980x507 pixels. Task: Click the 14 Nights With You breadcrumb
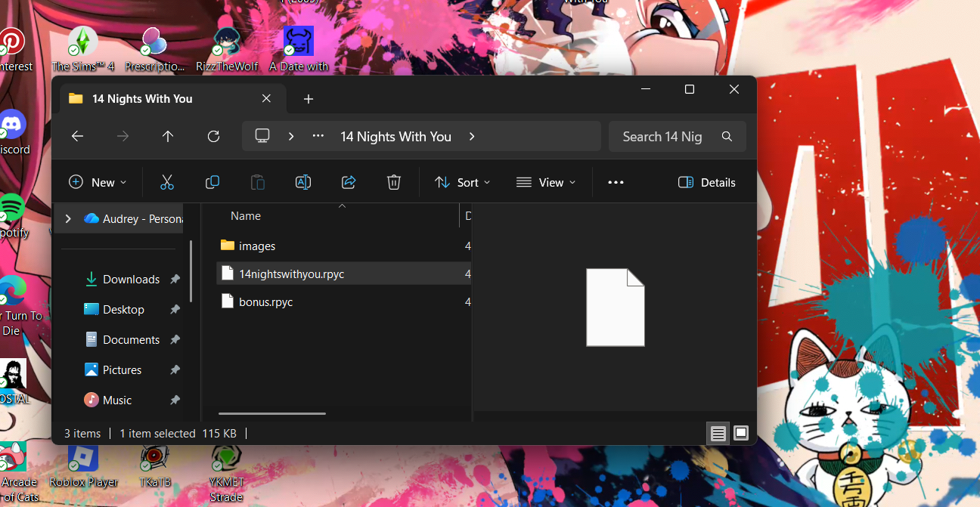click(x=395, y=137)
